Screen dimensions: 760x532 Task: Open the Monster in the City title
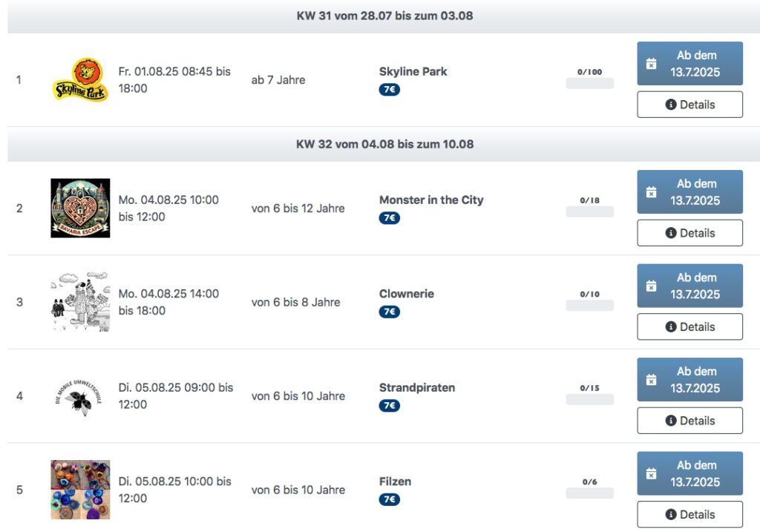[x=431, y=200]
